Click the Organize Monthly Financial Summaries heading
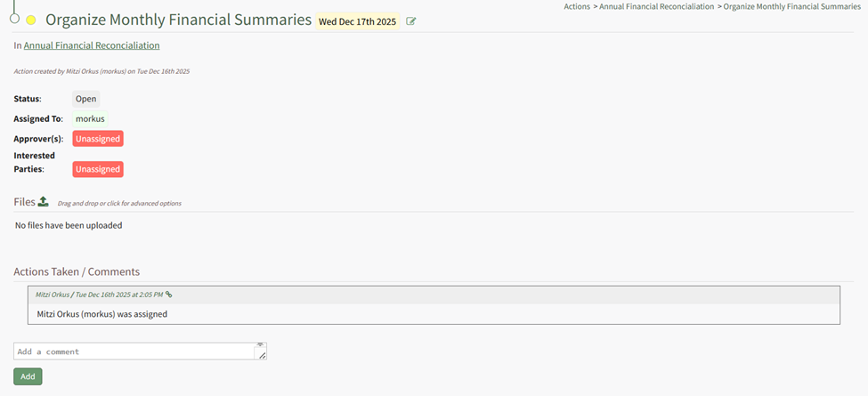Viewport: 868px width, 396px height. [x=178, y=20]
